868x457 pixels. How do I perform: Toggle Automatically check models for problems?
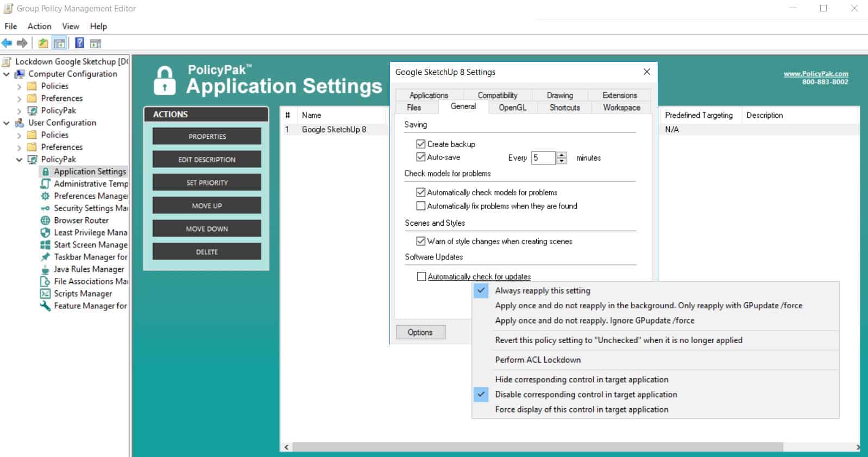click(420, 192)
